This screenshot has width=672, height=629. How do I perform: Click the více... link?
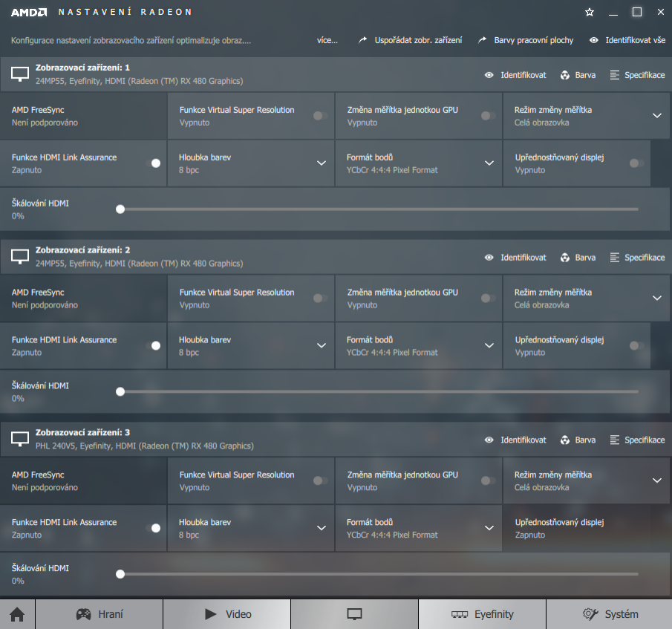tap(327, 40)
